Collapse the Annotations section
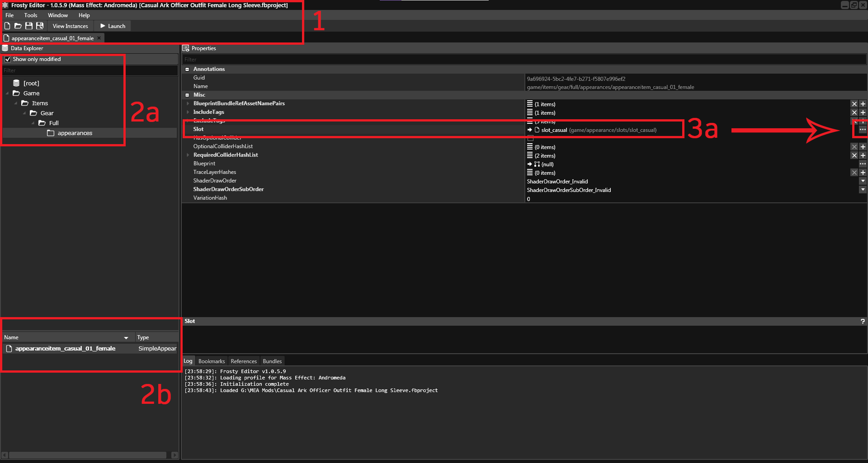 [x=187, y=69]
